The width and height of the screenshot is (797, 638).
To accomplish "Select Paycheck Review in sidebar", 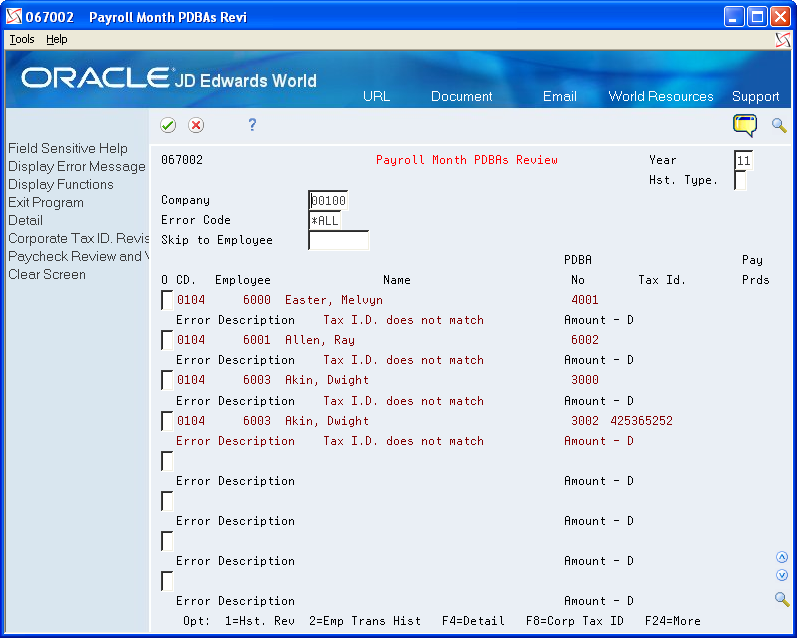I will pyautogui.click(x=78, y=256).
